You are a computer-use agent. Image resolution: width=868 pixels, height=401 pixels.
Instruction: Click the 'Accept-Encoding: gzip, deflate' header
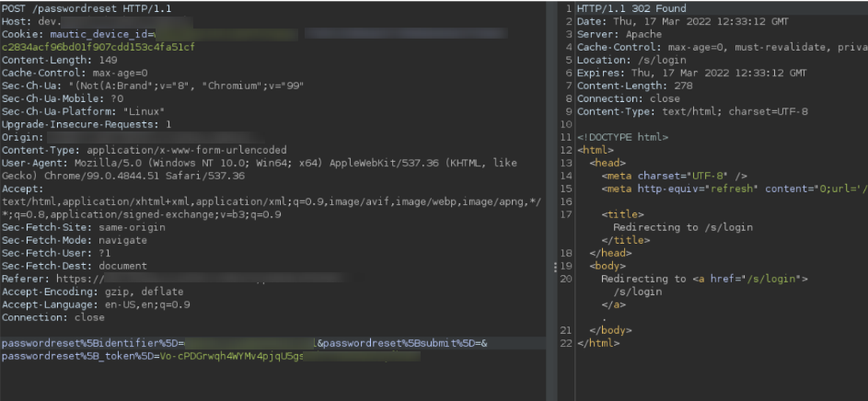click(x=92, y=292)
